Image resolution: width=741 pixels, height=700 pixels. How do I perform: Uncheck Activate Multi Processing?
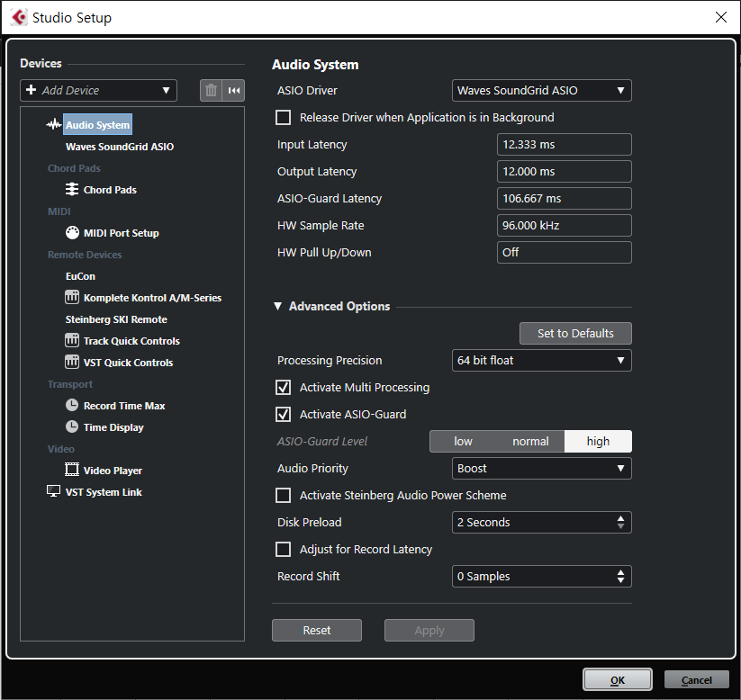(x=283, y=387)
